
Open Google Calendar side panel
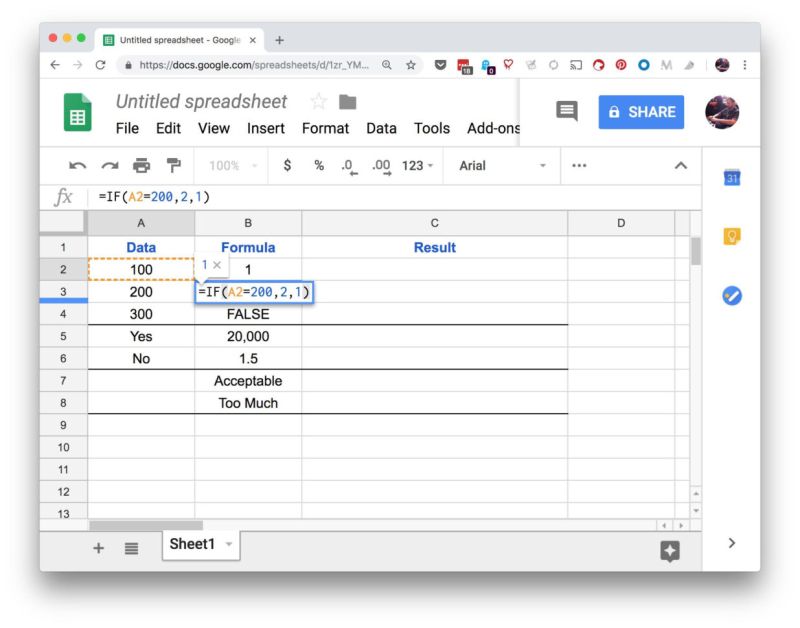(x=731, y=178)
